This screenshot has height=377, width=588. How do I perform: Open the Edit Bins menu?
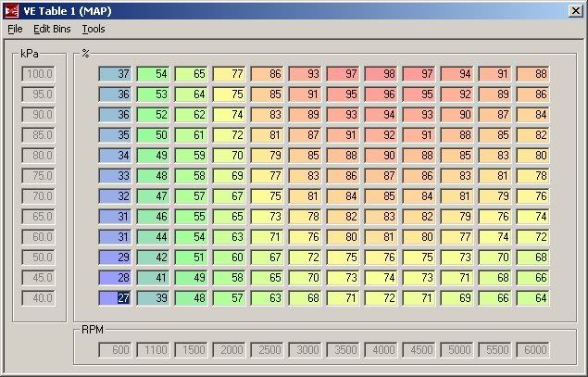point(52,29)
